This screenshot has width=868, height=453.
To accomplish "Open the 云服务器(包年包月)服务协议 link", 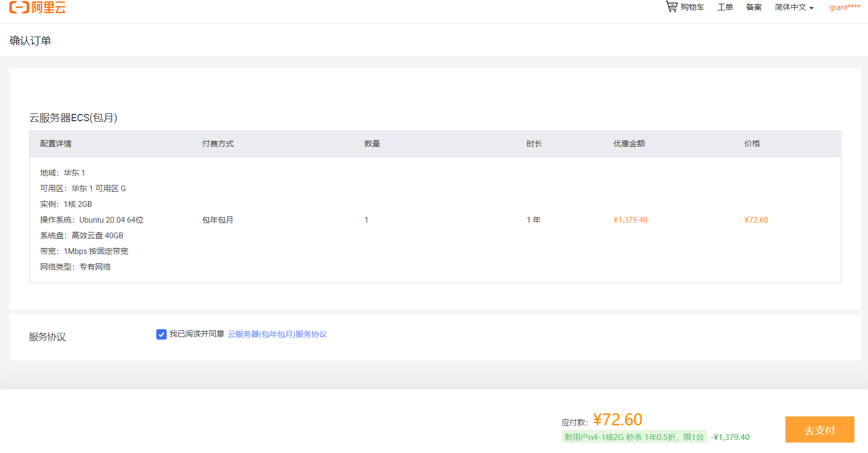I will pyautogui.click(x=277, y=334).
